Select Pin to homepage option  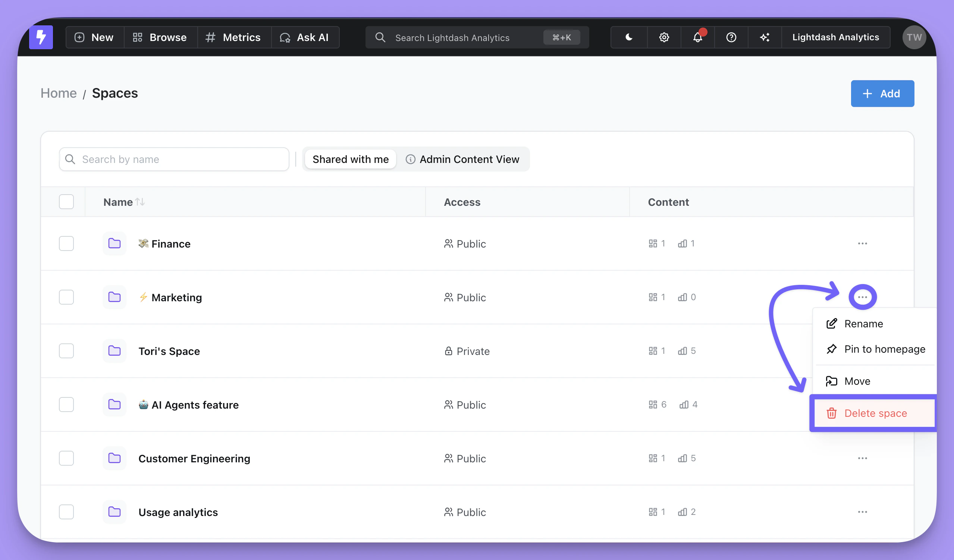[884, 349]
